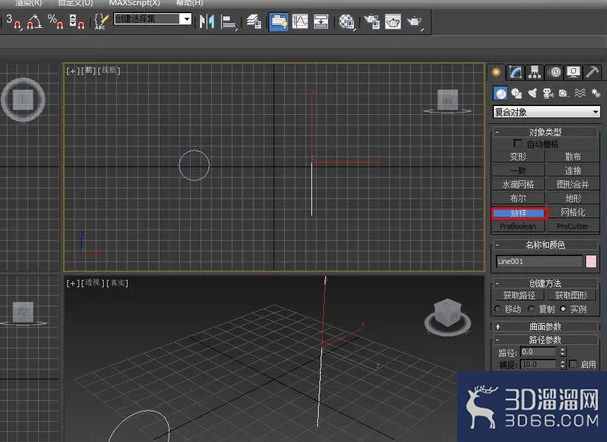Screen dimensions: 607x442
Task: Click the 变形 object type button
Action: coord(518,156)
